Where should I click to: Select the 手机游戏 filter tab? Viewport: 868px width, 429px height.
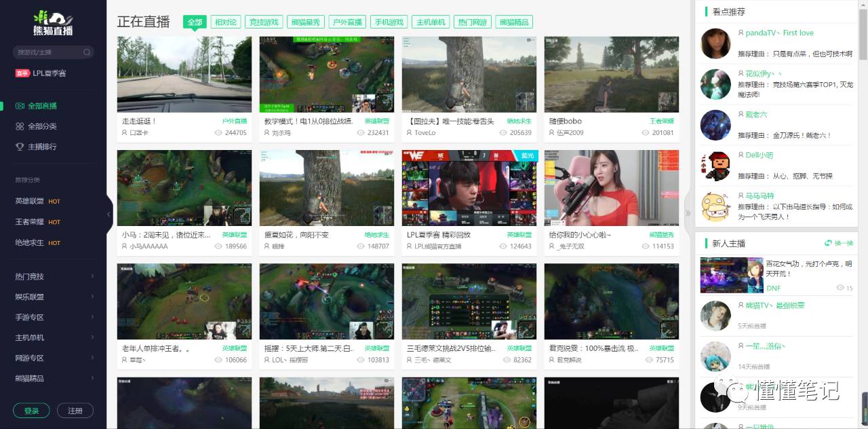click(x=389, y=22)
